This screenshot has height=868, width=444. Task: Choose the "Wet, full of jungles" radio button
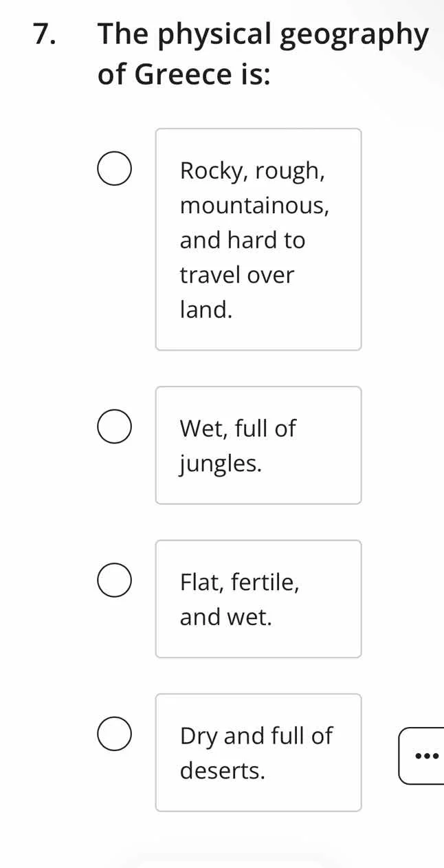click(114, 428)
